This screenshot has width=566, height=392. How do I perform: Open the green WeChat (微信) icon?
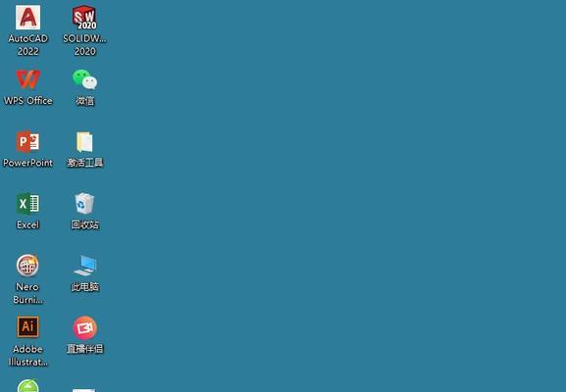click(x=84, y=79)
